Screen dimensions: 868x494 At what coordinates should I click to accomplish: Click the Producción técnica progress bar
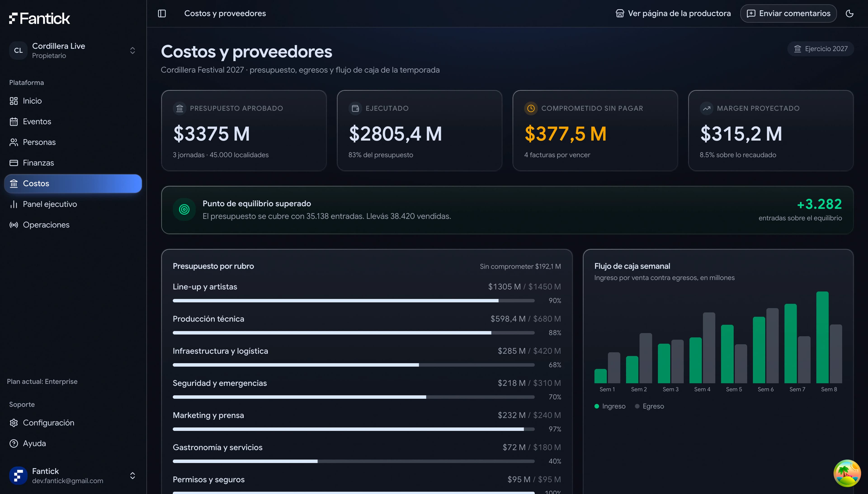[354, 333]
